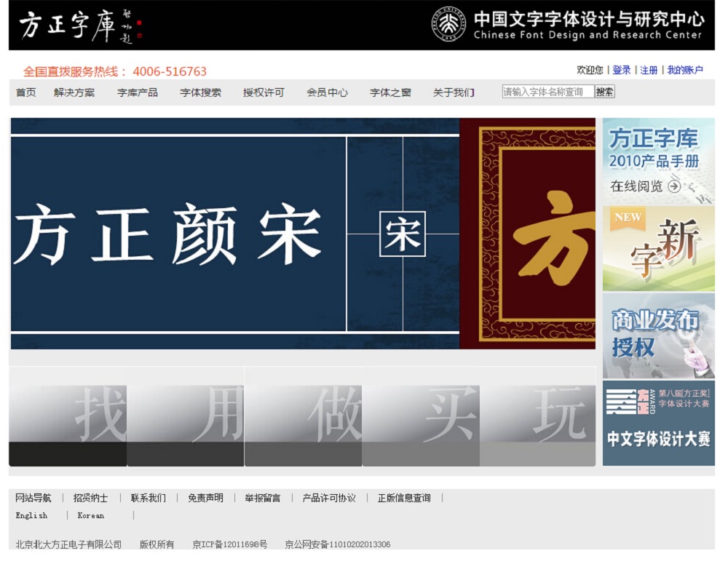Viewport: 728px width, 564px height.
Task: Go to 字库产品 in navigation
Action: pos(138,92)
